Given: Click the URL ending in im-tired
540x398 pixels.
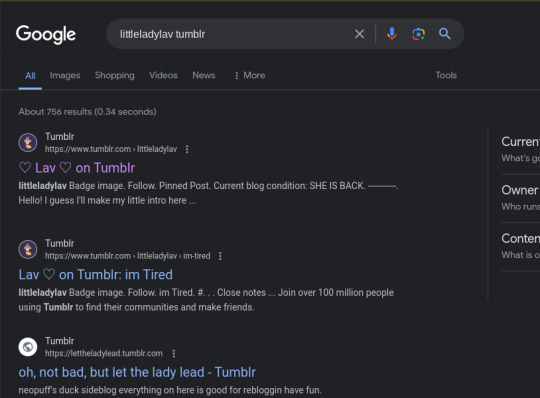Looking at the screenshot, I should tap(127, 256).
